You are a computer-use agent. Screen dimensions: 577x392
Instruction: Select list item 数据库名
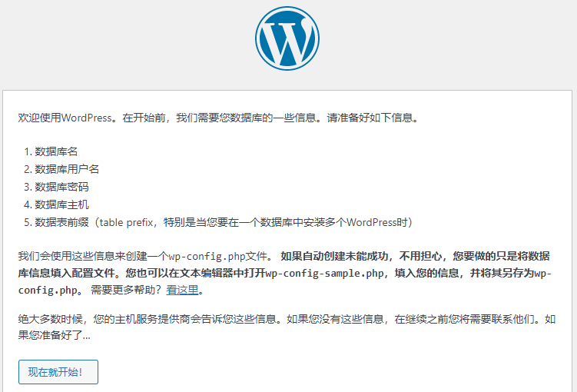56,151
